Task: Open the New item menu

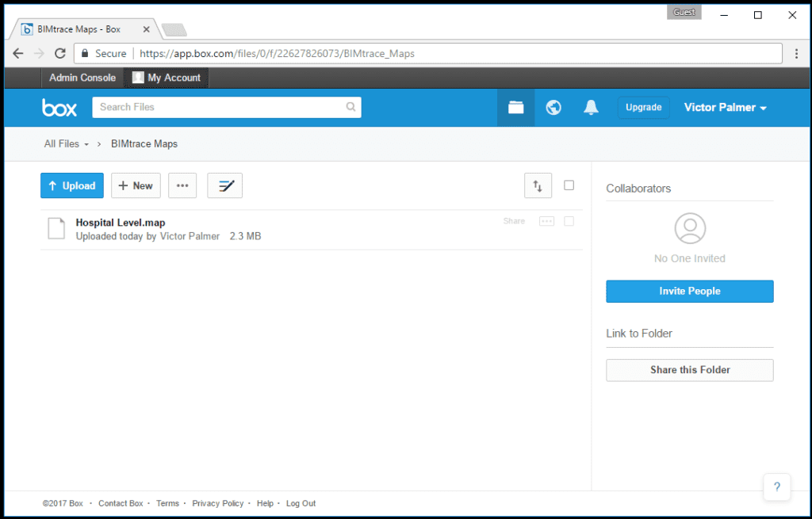Action: point(136,185)
